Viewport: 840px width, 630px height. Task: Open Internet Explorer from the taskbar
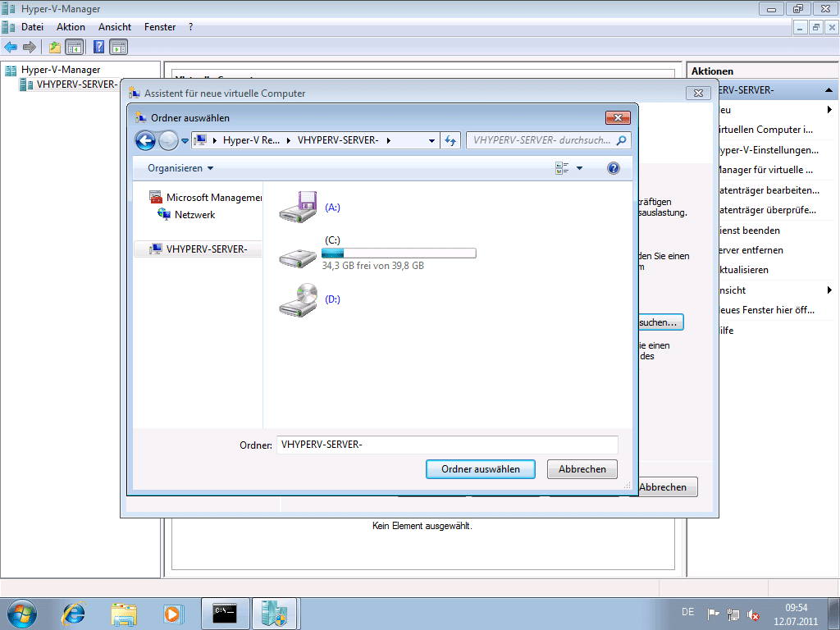click(x=74, y=614)
